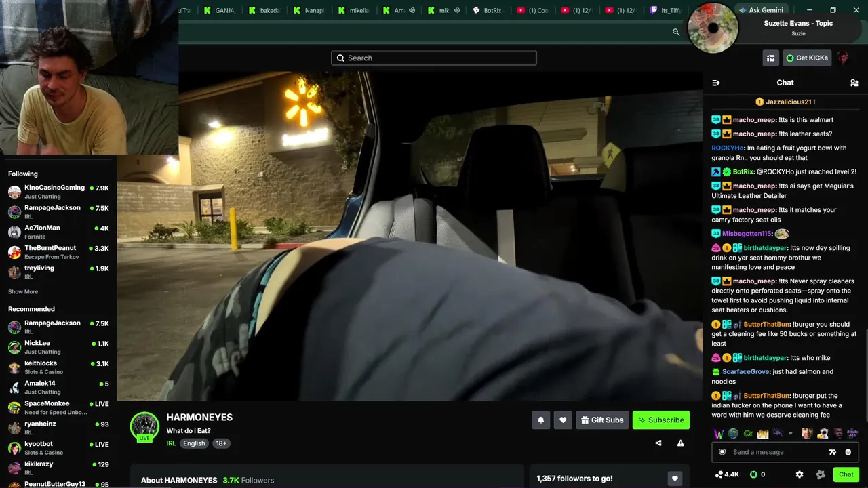Report stream using the warning triangle icon

pyautogui.click(x=680, y=443)
